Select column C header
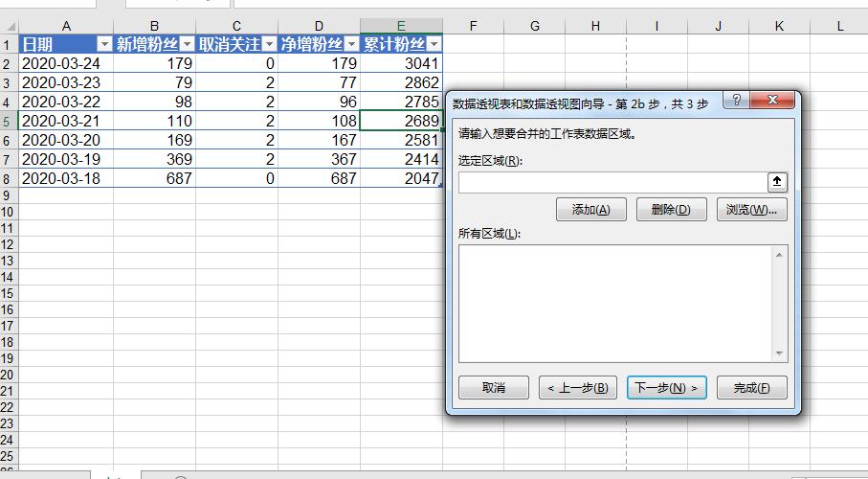The image size is (868, 479). [237, 26]
